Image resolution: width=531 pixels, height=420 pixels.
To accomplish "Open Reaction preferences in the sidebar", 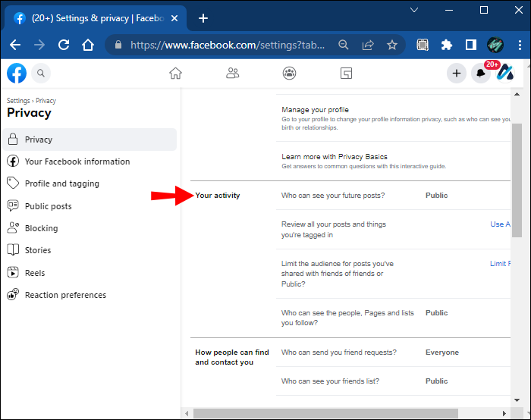I will click(x=65, y=295).
